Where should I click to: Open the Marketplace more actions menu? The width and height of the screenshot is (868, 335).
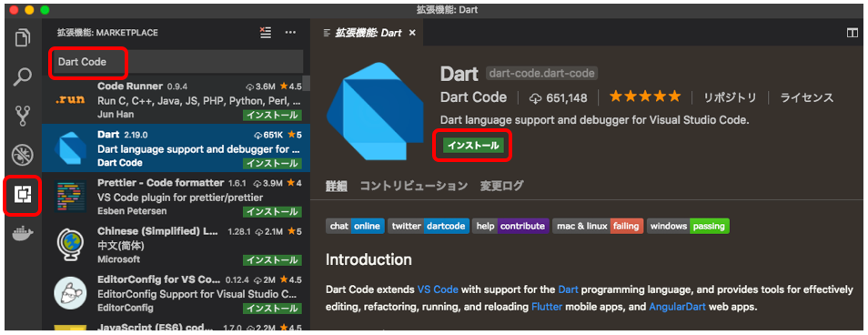[290, 33]
